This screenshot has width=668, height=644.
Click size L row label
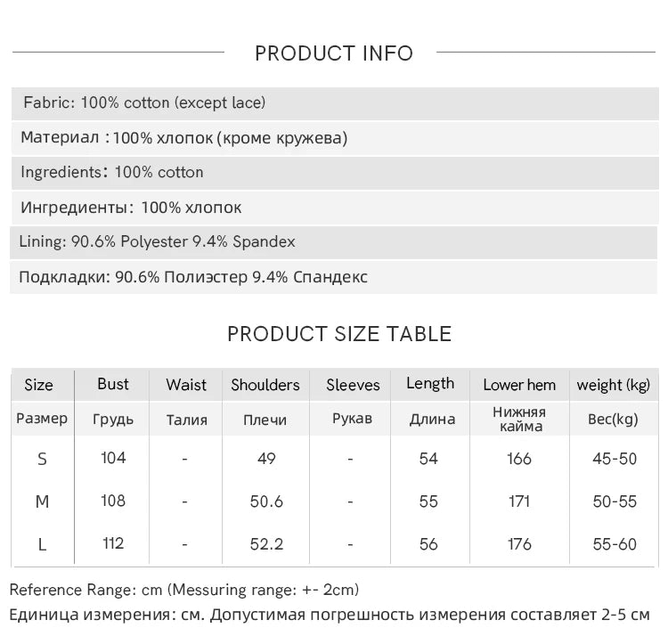[x=42, y=544]
